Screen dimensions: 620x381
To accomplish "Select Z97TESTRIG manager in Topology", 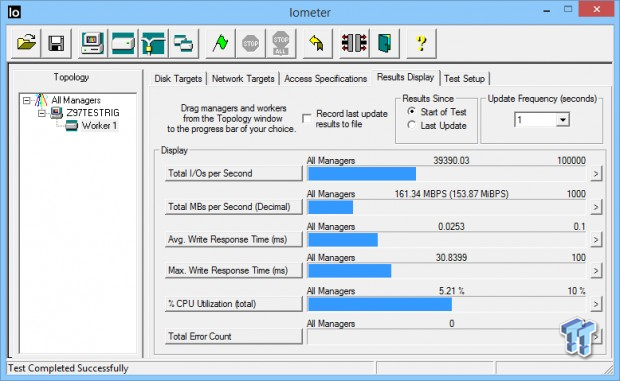I will [93, 113].
